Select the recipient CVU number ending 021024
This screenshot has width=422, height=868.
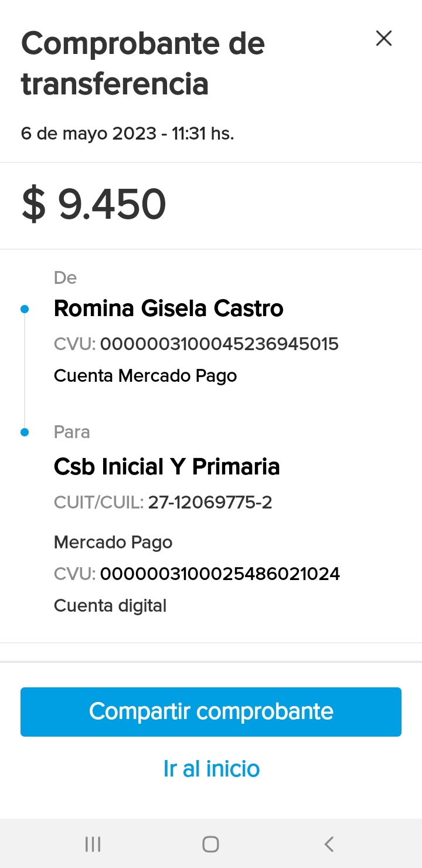point(220,574)
